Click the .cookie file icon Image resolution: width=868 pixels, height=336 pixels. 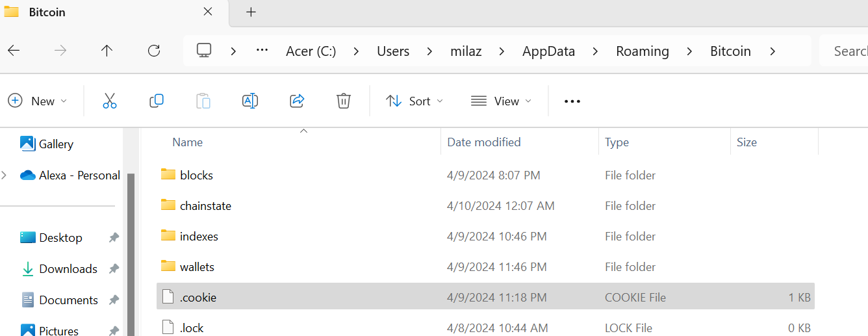pos(168,297)
